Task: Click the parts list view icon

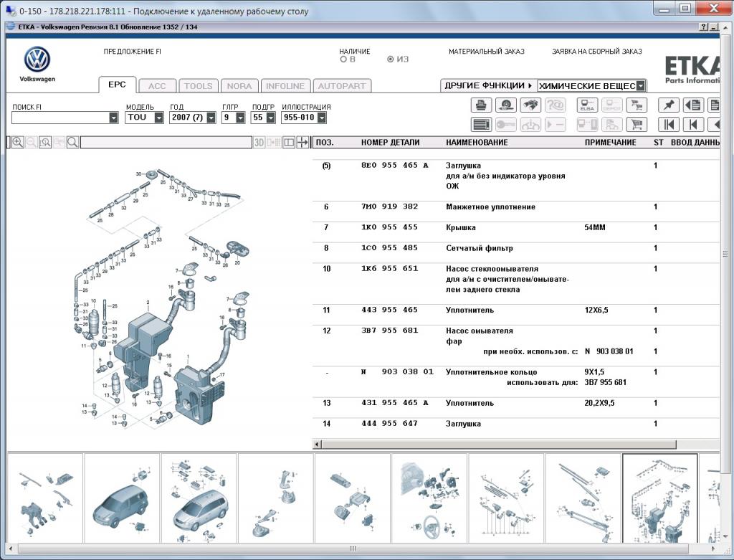Action: (481, 125)
